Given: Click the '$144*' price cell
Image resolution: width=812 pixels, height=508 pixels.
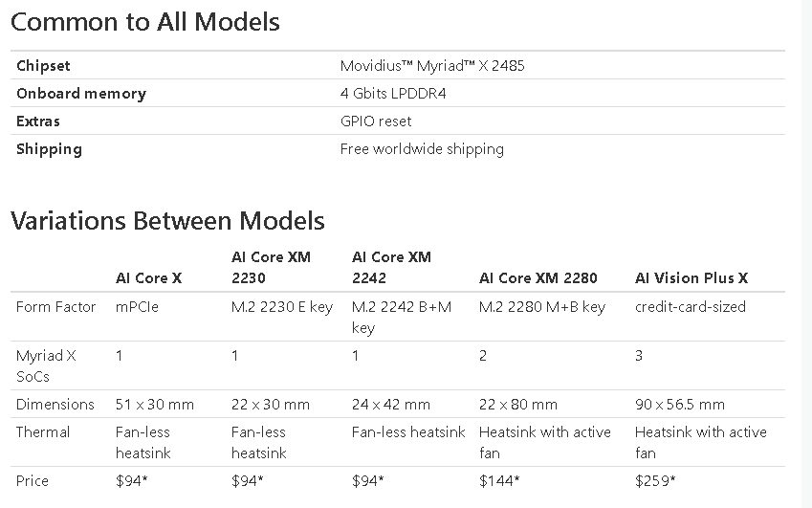Looking at the screenshot, I should click(499, 481).
